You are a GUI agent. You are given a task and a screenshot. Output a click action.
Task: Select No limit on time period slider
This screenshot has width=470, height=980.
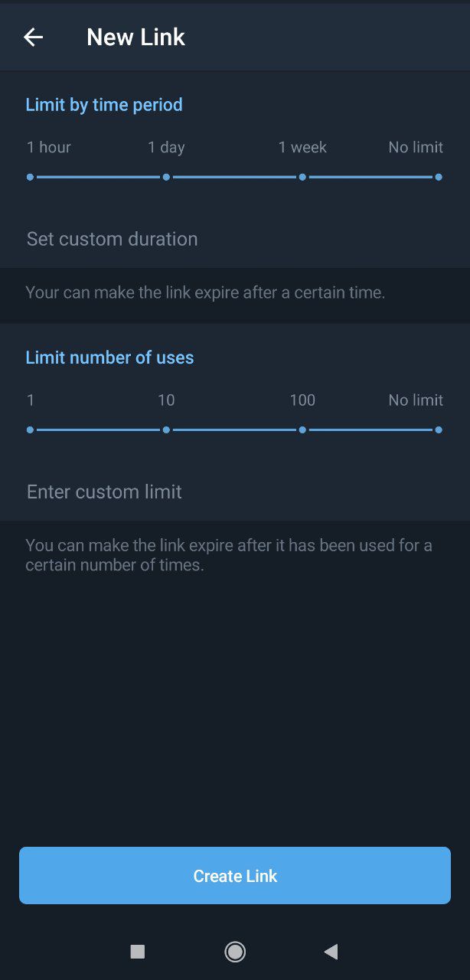point(439,177)
